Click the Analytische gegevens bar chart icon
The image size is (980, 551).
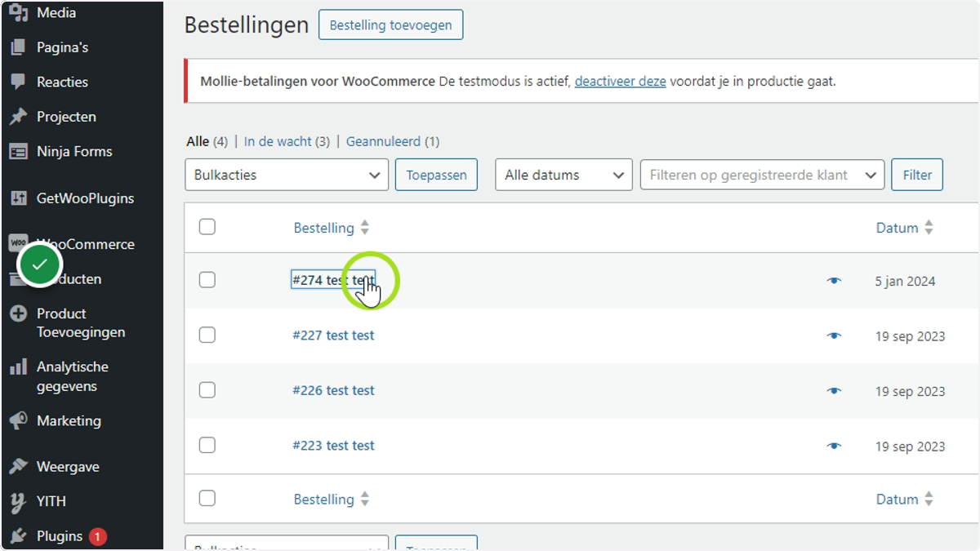(x=18, y=367)
